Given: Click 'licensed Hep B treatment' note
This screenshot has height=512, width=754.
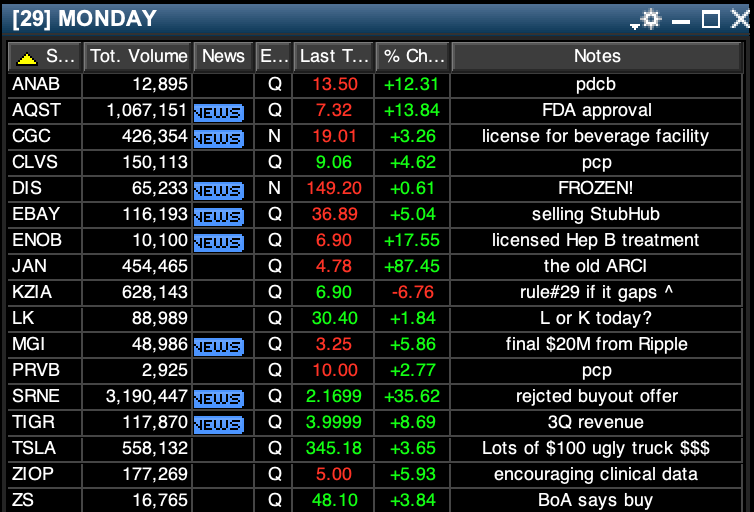Looking at the screenshot, I should [595, 240].
